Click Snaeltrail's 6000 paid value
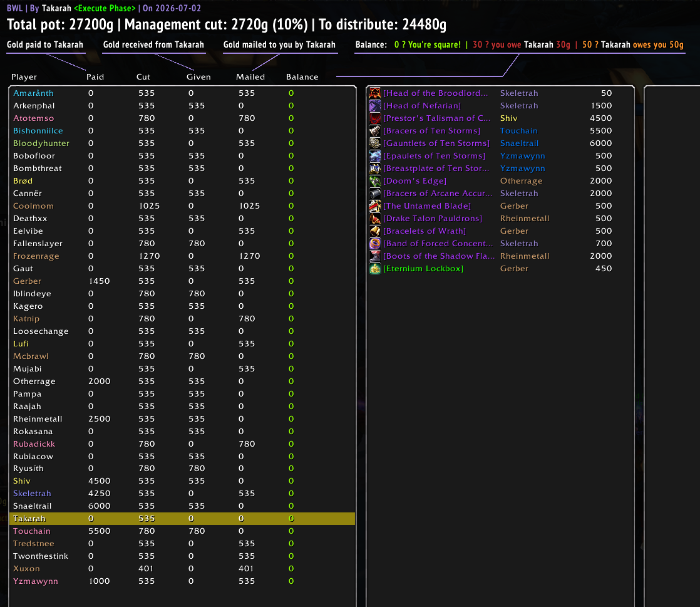Image resolution: width=700 pixels, height=607 pixels. coord(99,506)
